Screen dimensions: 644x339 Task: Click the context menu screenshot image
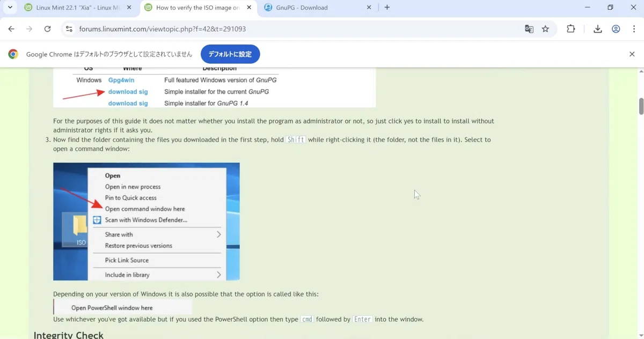click(x=147, y=222)
